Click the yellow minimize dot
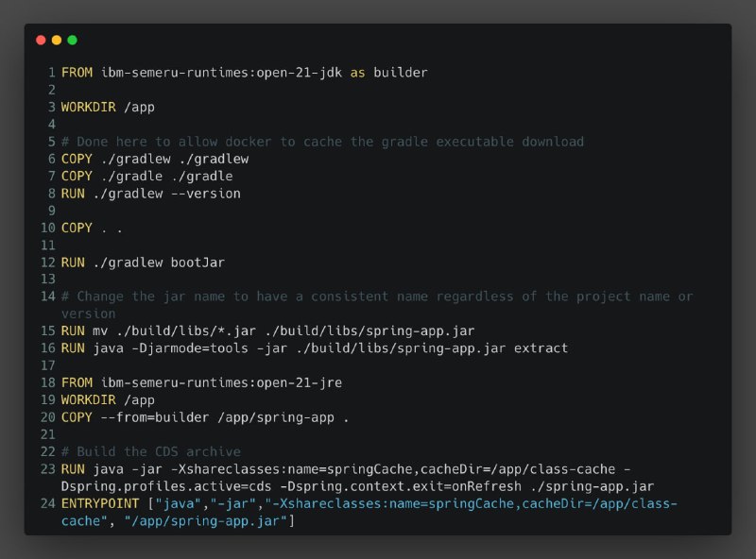 (x=57, y=40)
